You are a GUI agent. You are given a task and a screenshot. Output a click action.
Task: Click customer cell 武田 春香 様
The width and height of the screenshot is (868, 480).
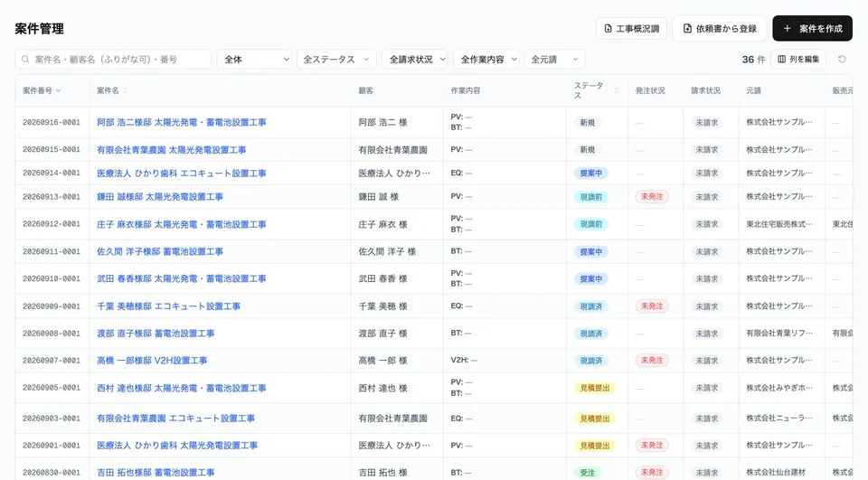pyautogui.click(x=382, y=278)
